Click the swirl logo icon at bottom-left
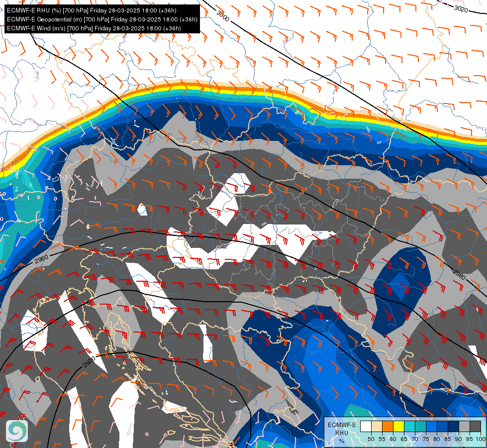Screen dimensions: 487x448 pos(17,431)
